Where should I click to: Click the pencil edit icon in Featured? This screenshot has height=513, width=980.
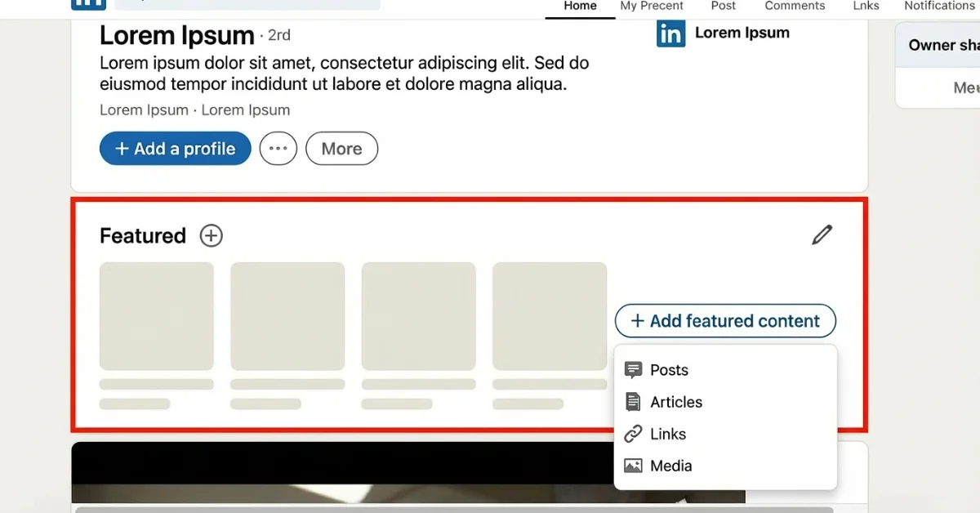tap(822, 235)
